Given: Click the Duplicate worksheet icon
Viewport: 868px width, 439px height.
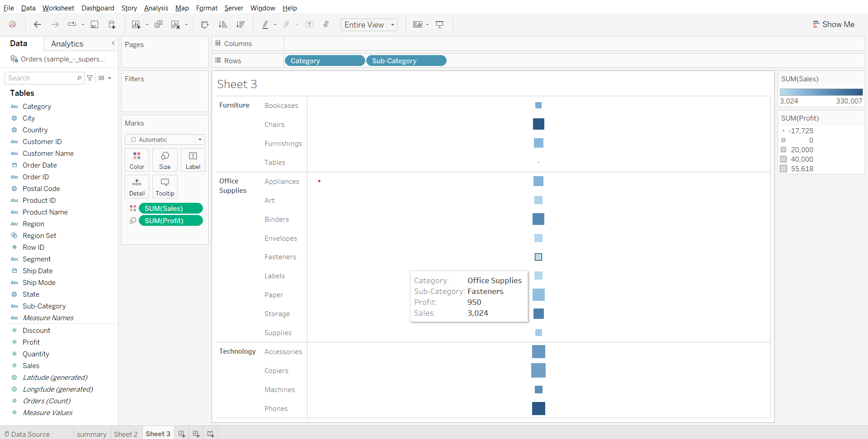Looking at the screenshot, I should pyautogui.click(x=158, y=25).
